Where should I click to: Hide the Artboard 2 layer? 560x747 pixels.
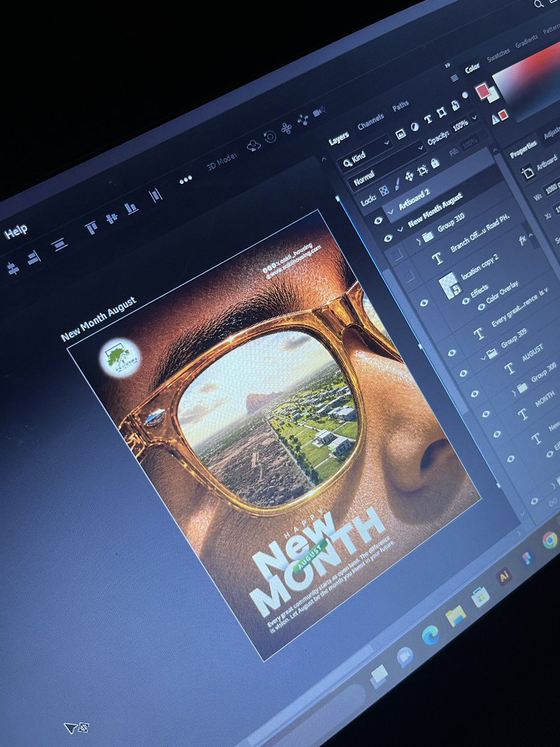click(x=378, y=220)
